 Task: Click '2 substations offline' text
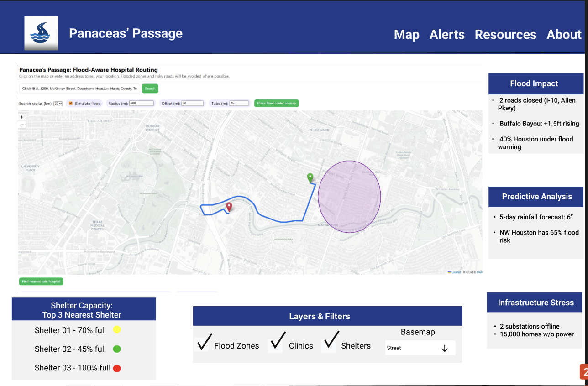[530, 326]
